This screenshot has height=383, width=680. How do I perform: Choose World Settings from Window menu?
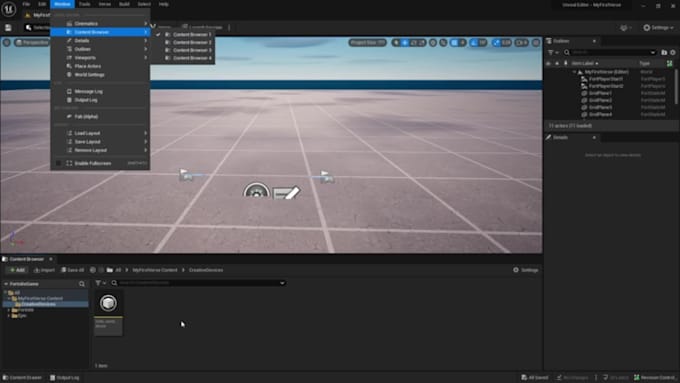click(x=100, y=75)
